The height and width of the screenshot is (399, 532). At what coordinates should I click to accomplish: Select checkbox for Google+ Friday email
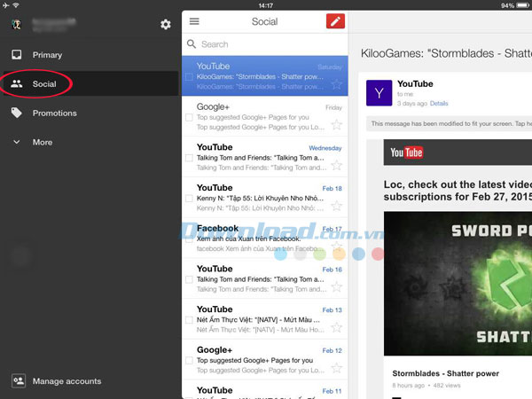coord(189,117)
